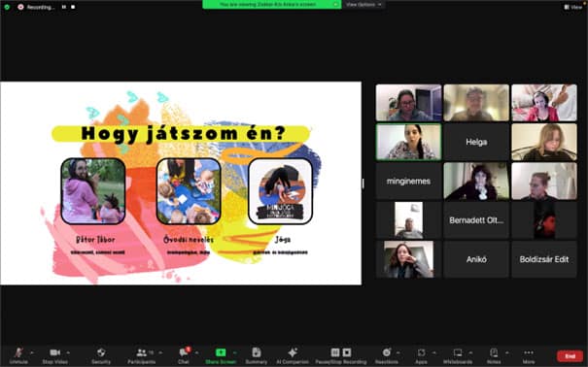Viewport: 588px width, 367px height.
Task: Select video of woman resting hand on face
Action: (x=408, y=259)
